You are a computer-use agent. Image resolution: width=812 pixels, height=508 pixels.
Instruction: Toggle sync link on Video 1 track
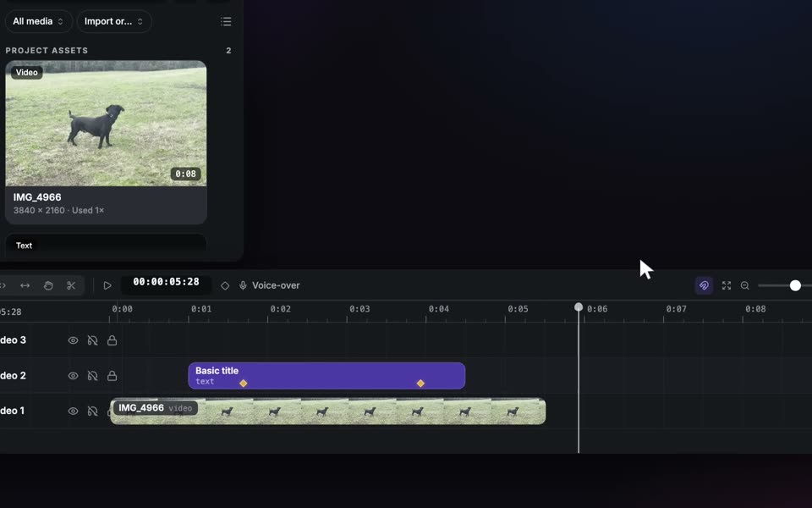click(93, 411)
